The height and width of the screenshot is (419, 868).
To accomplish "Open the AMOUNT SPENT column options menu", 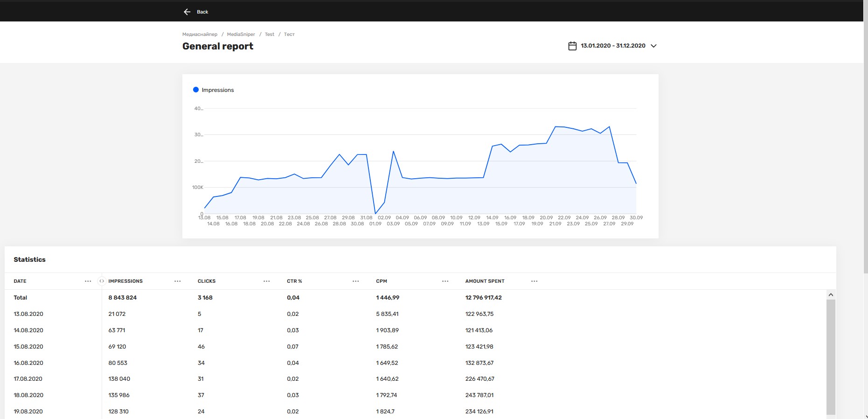I will (534, 281).
